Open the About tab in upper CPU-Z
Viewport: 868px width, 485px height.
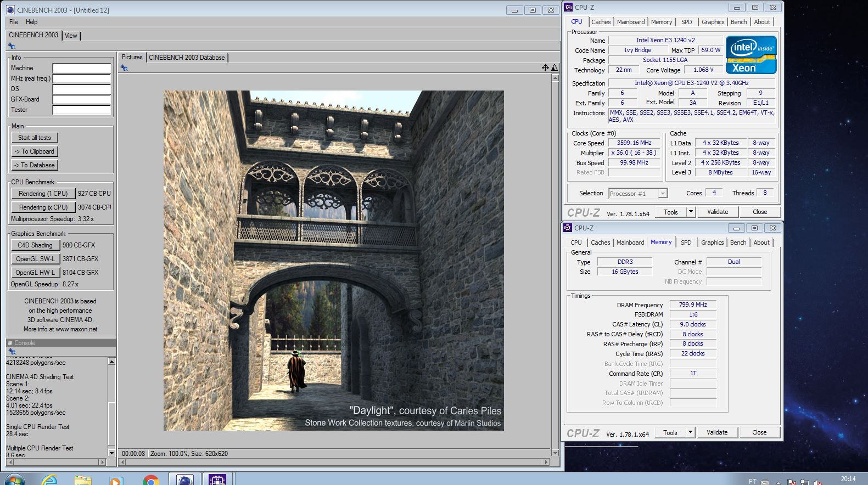click(762, 22)
